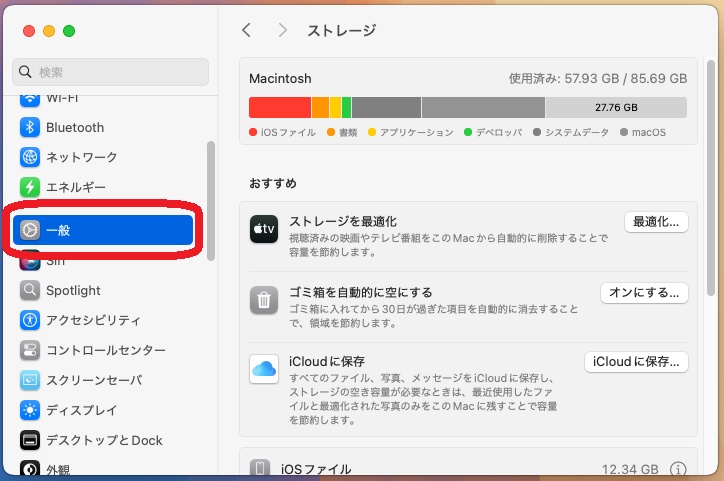Open コントロールセンター settings
This screenshot has width=724, height=481.
click(x=103, y=350)
